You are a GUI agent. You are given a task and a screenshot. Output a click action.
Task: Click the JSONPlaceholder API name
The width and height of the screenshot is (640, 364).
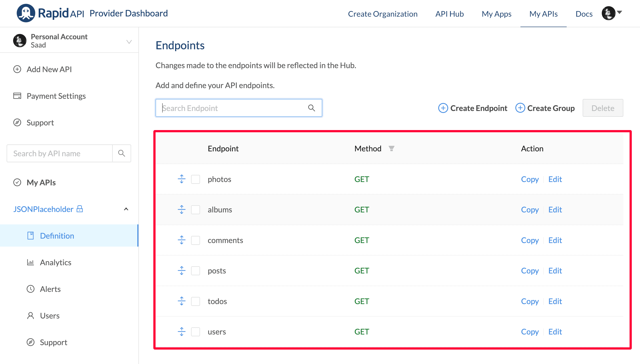(x=43, y=209)
